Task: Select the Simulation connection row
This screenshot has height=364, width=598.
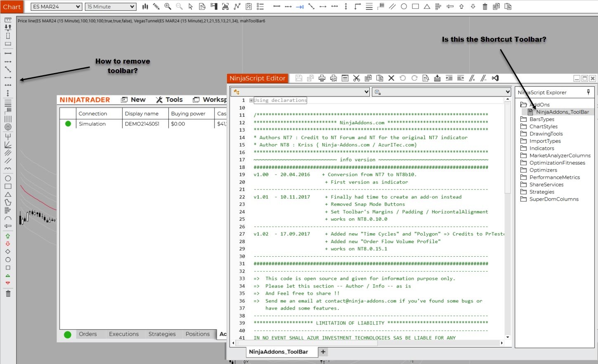Action: (143, 124)
